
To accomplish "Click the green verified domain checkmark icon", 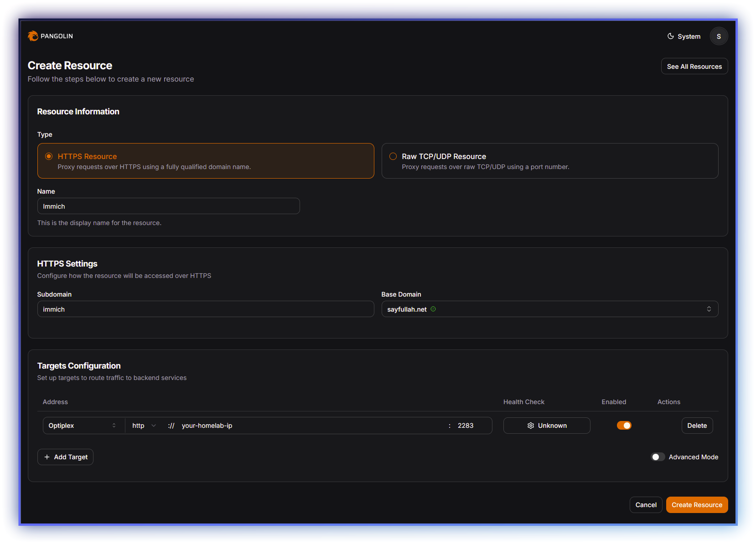I will [x=433, y=309].
